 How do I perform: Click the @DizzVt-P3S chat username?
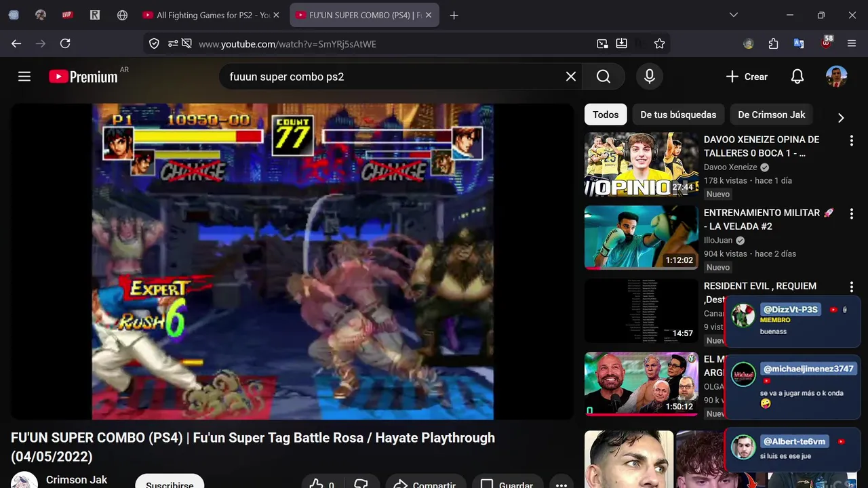[x=790, y=309]
